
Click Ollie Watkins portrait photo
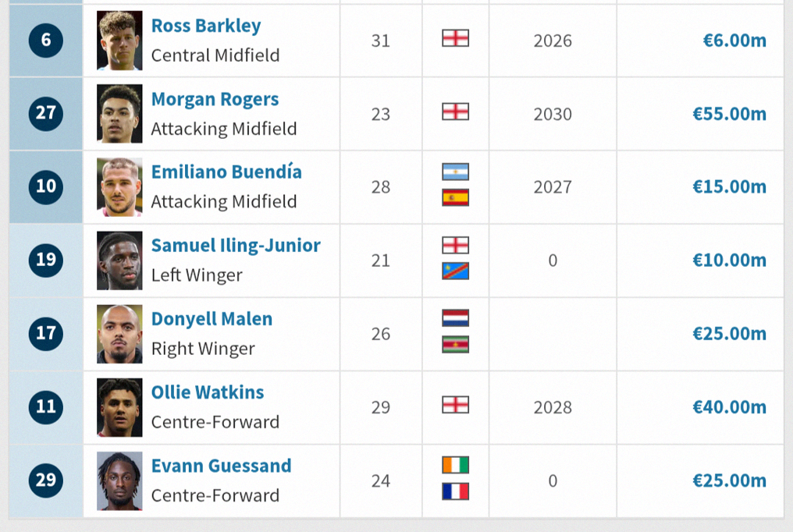119,407
